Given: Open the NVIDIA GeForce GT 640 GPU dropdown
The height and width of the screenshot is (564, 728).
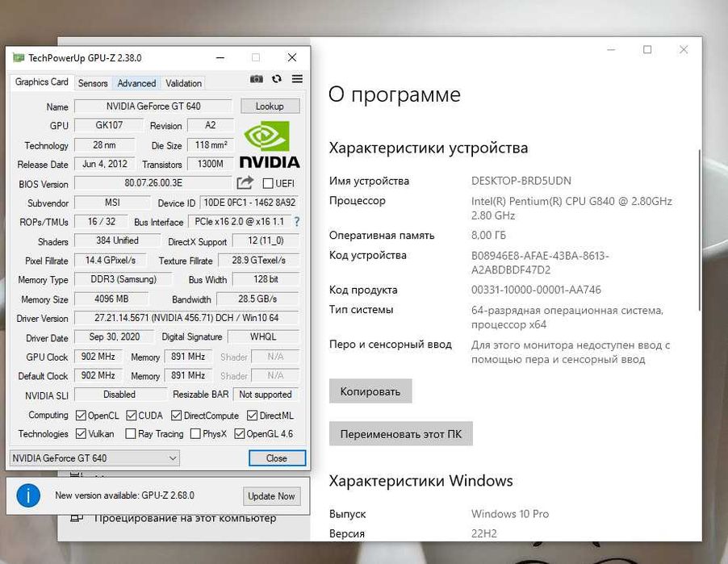Looking at the screenshot, I should [x=94, y=458].
